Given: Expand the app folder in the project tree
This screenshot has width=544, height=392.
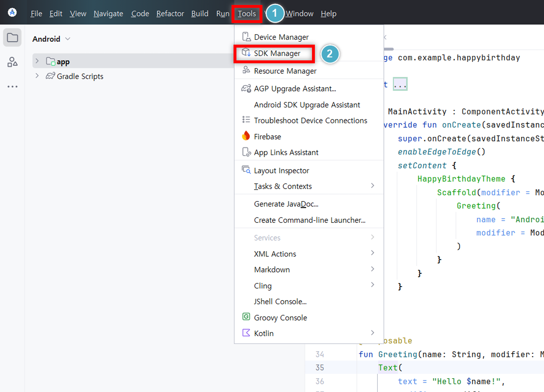Looking at the screenshot, I should pos(37,61).
